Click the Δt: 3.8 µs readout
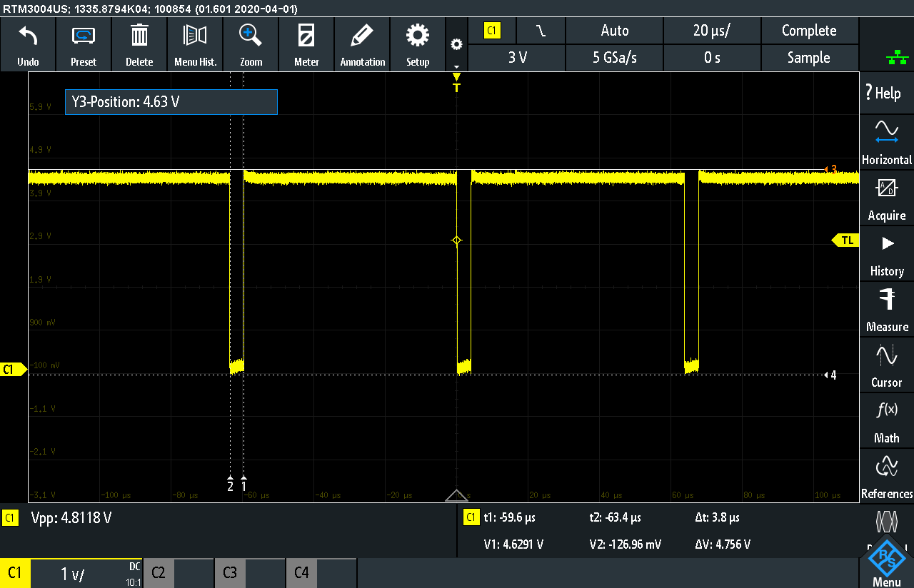The width and height of the screenshot is (914, 588). pyautogui.click(x=717, y=518)
